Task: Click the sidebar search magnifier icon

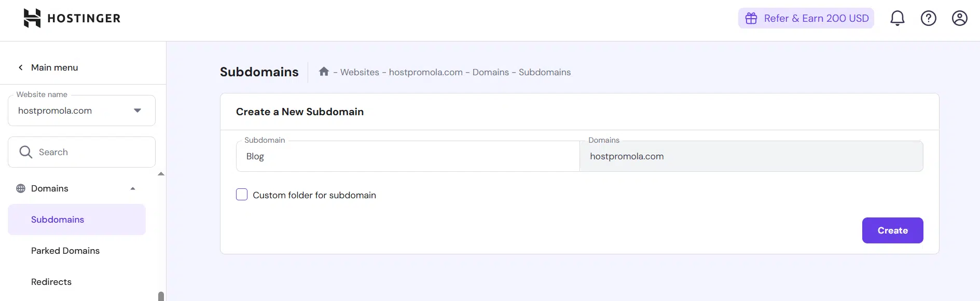Action: [25, 152]
